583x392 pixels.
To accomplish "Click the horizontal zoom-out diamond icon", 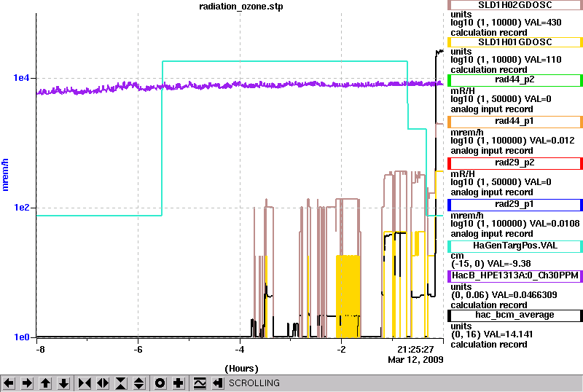I will (x=103, y=383).
